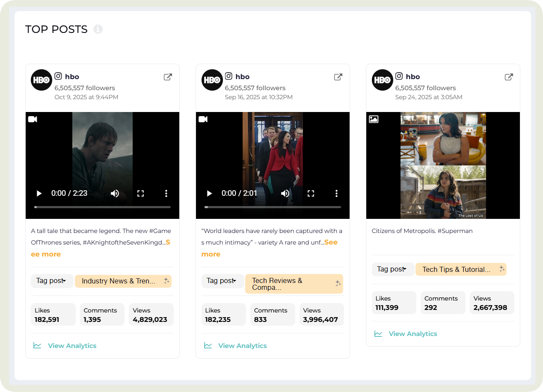Open the Sep 24 post via external link icon
The width and height of the screenshot is (543, 392).
[x=509, y=77]
